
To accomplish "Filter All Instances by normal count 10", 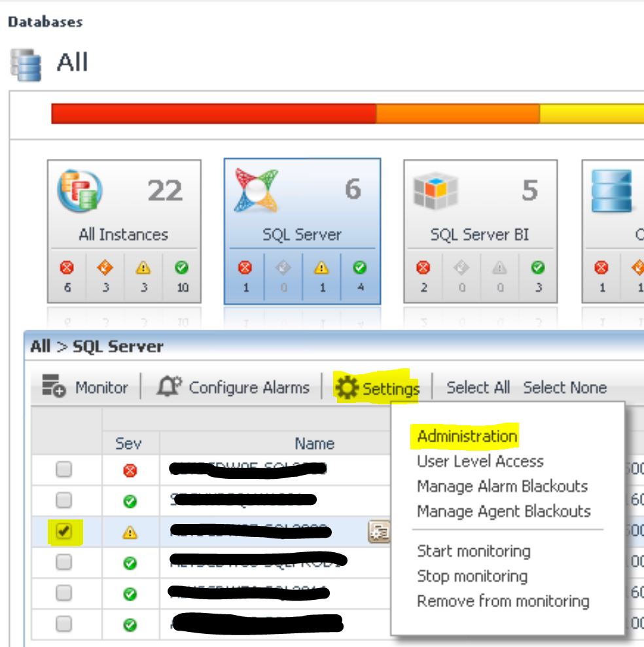I will click(x=182, y=275).
